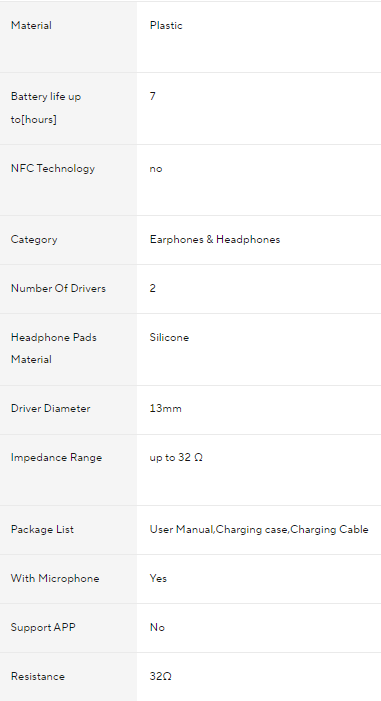Select the 13mm driver diameter value
381x701 pixels.
click(165, 408)
